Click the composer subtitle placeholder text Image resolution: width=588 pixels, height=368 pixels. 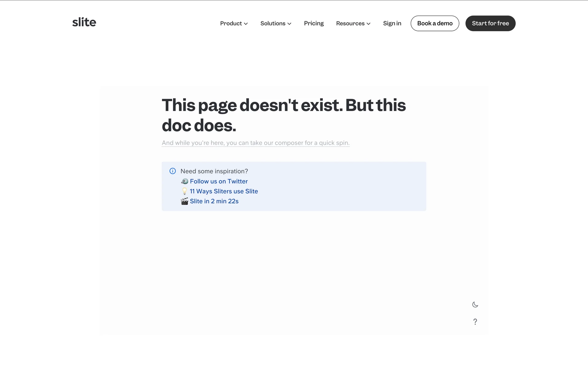coord(255,143)
